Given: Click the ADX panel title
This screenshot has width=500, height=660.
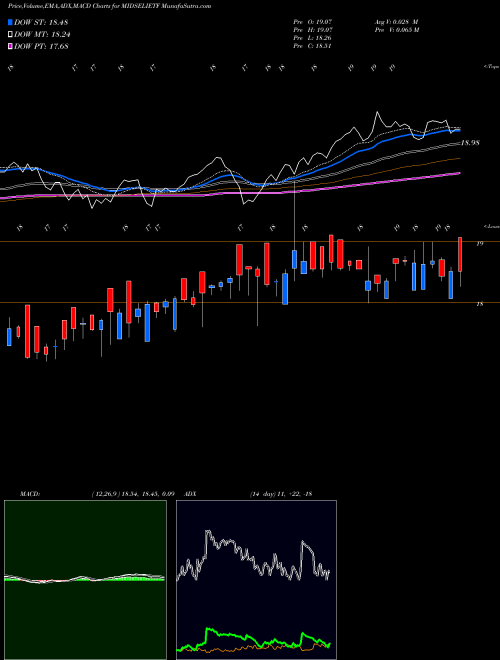Looking at the screenshot, I should pos(190,494).
